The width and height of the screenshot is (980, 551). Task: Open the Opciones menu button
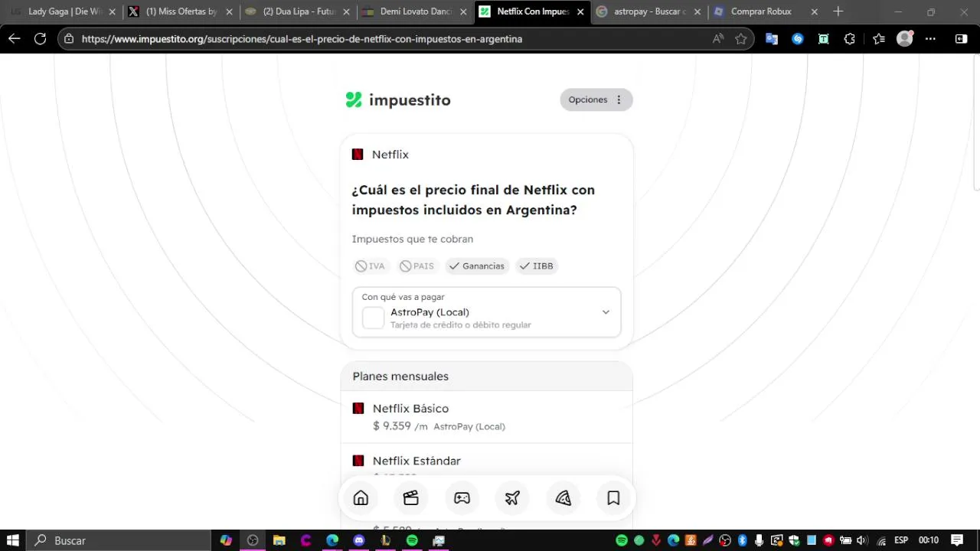[596, 99]
